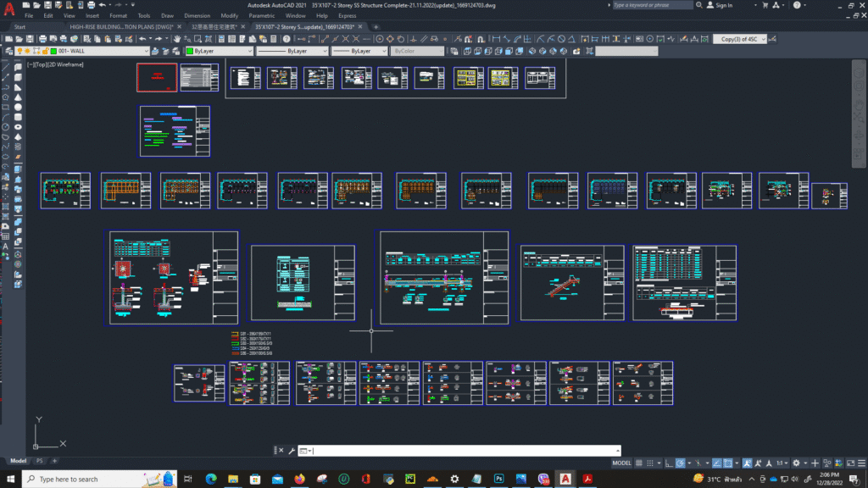Open Photoshop from the Windows taskbar
868x488 pixels.
pyautogui.click(x=498, y=479)
